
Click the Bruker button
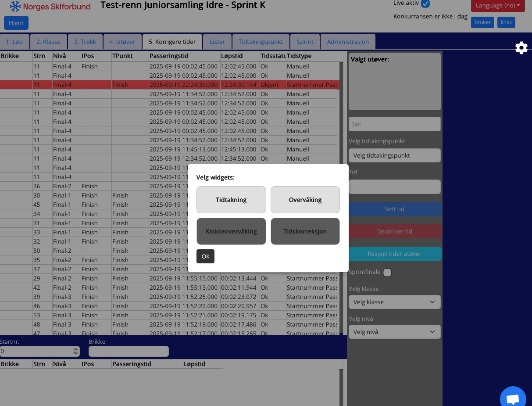coord(482,22)
